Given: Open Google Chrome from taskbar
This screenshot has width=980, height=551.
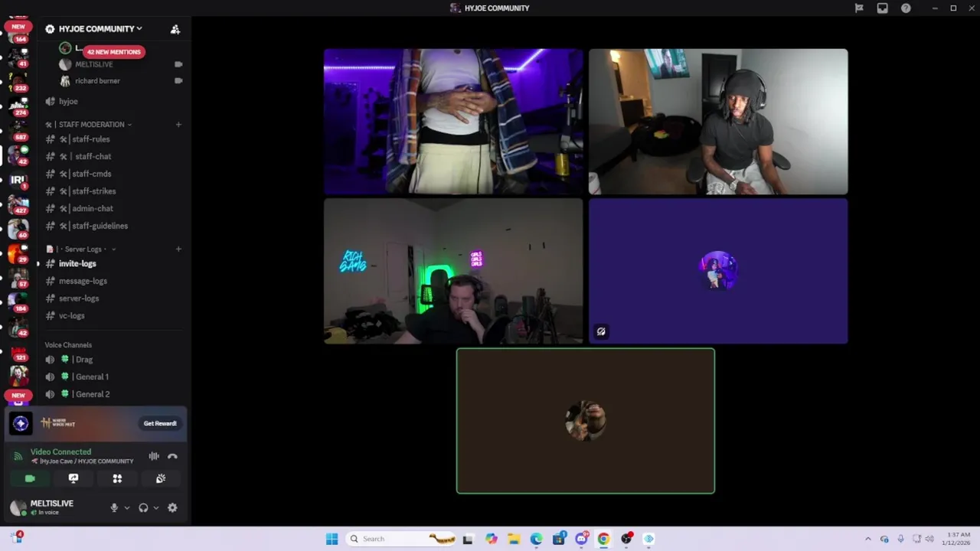Looking at the screenshot, I should click(x=603, y=539).
